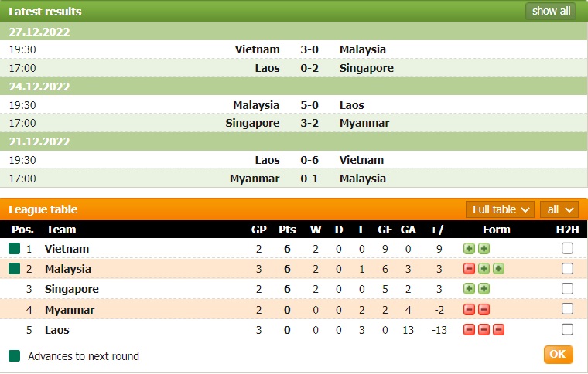Click the green square beside Vietnam's position
This screenshot has height=374, width=588.
click(14, 249)
